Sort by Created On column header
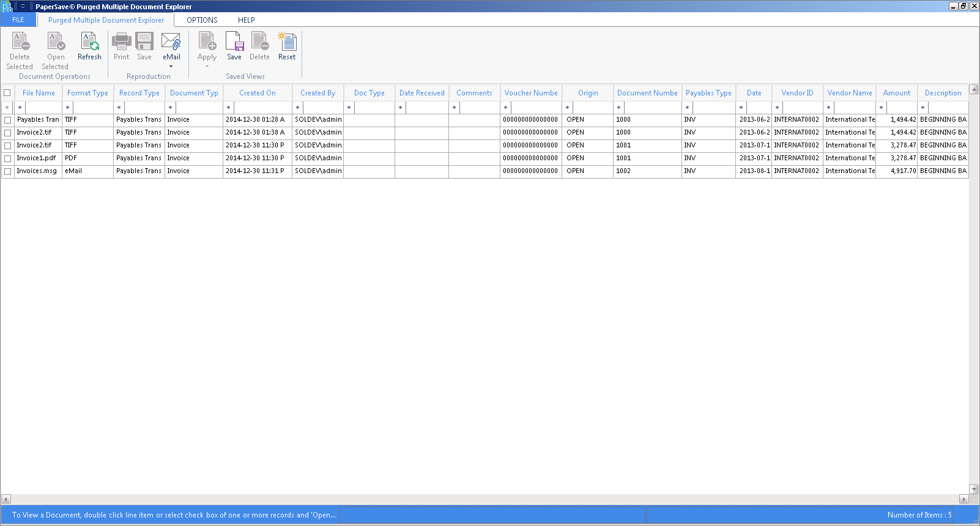 pos(258,93)
